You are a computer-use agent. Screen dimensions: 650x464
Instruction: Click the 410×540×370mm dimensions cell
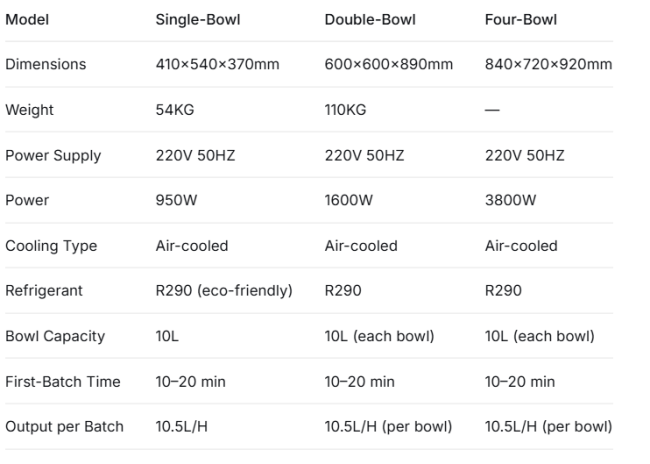coord(217,64)
